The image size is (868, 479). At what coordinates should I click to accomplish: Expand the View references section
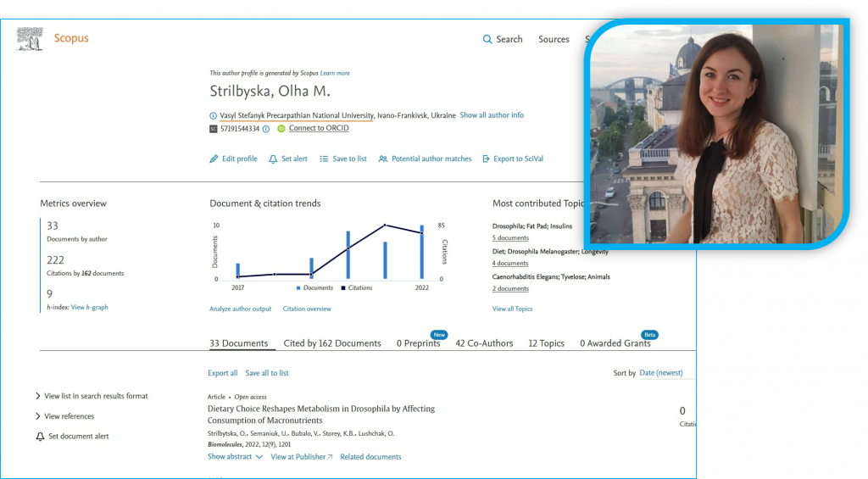coord(38,416)
